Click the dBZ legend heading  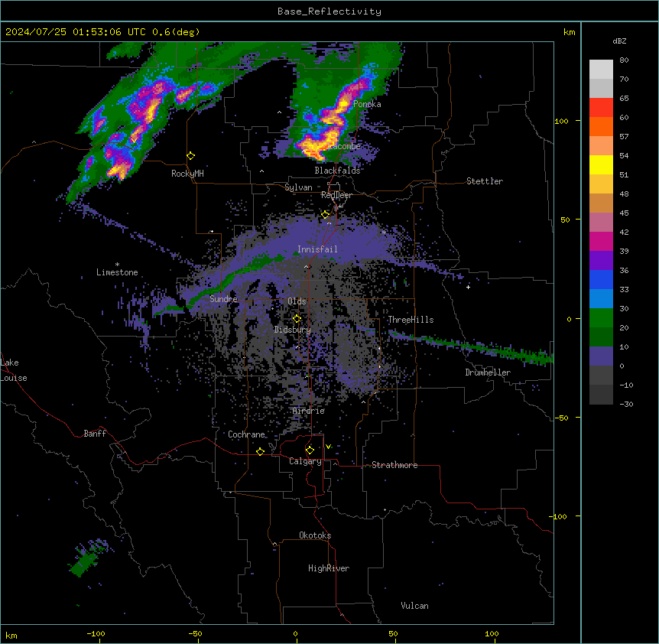(x=619, y=41)
